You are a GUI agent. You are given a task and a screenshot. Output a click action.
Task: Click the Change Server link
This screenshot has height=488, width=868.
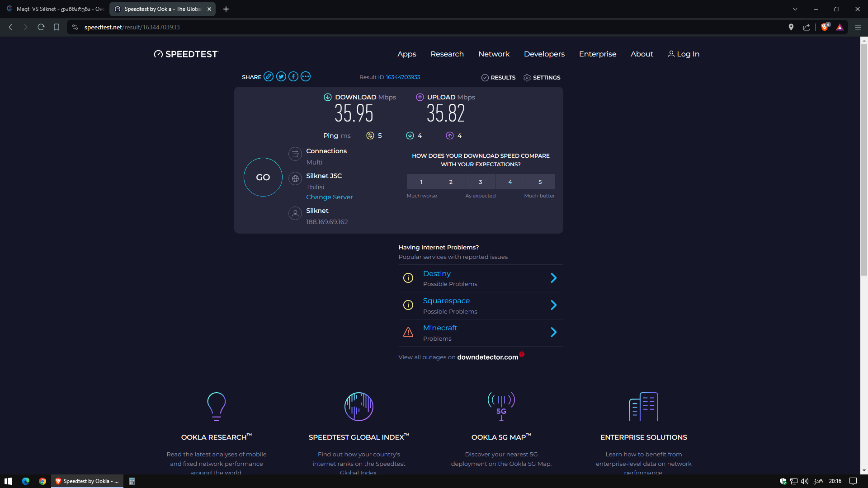coord(329,197)
